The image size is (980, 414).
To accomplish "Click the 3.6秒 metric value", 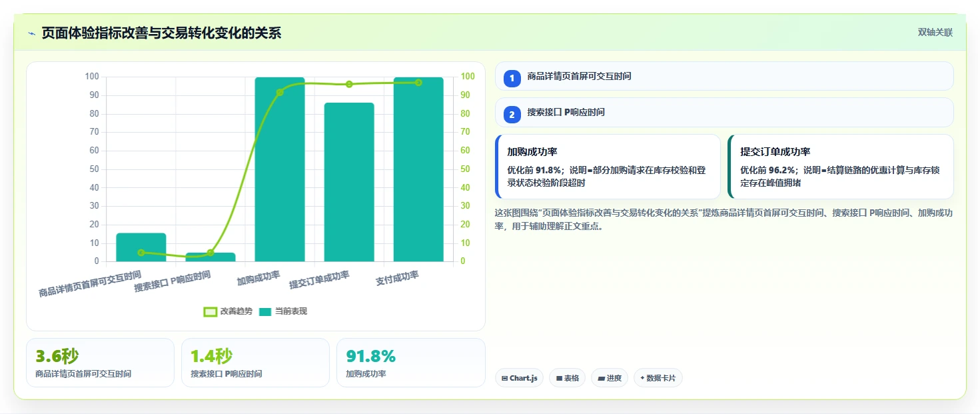I will coord(57,357).
